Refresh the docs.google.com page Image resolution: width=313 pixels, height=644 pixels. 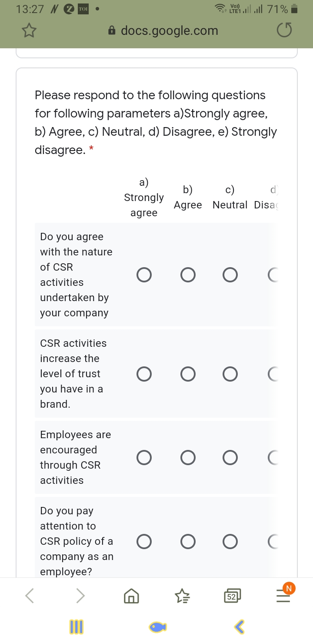tap(283, 30)
